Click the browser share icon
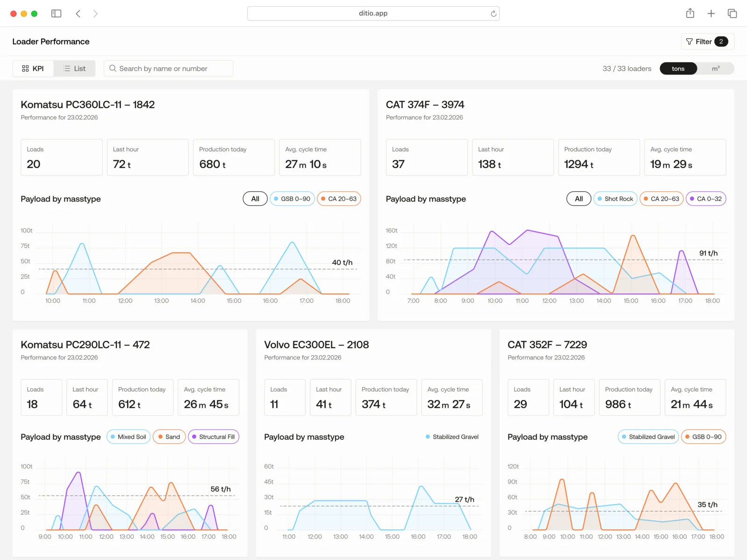Screen dimensions: 747x560 point(690,13)
